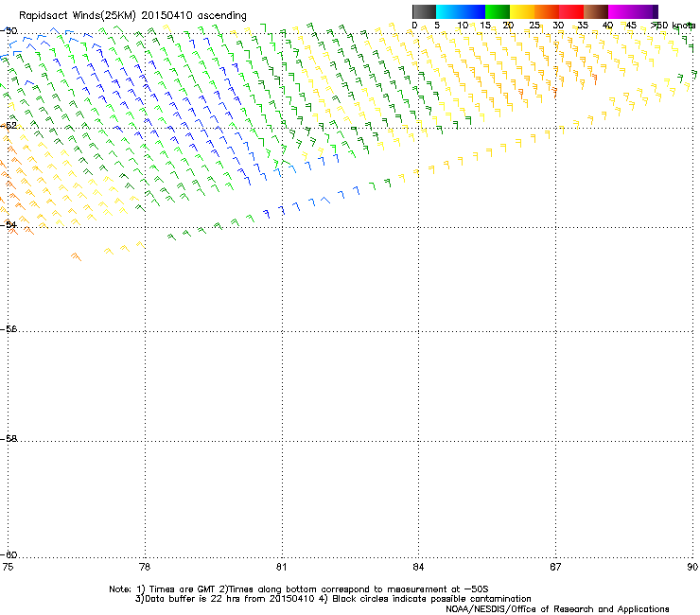
Task: Click the 'NOAA/NESDIS/Office of Research and Applications' credit
Action: tap(557, 609)
